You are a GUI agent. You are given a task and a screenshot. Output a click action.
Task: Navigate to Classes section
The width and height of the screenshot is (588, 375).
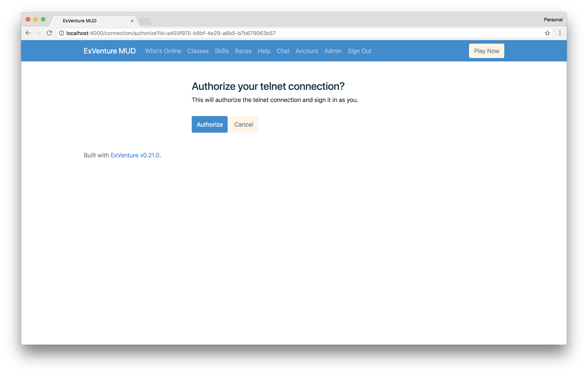click(x=198, y=51)
